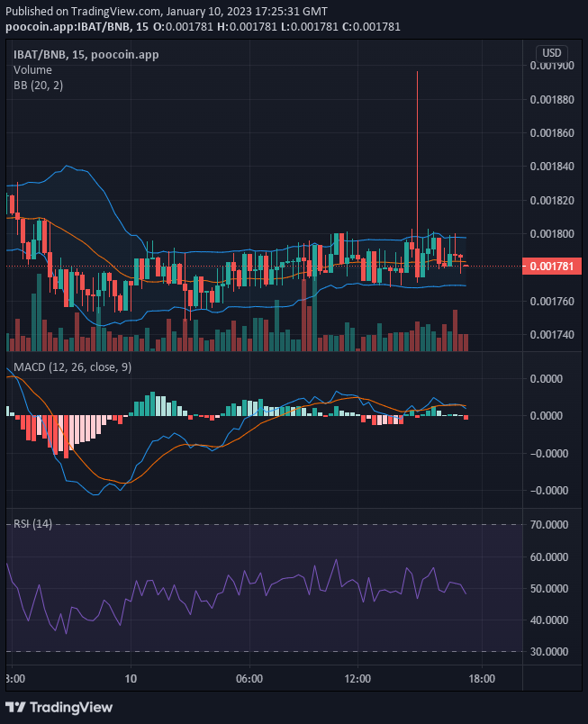The width and height of the screenshot is (588, 724).
Task: Select the IBAT/BNB, 15, poocoin.app chart title
Action: (86, 55)
